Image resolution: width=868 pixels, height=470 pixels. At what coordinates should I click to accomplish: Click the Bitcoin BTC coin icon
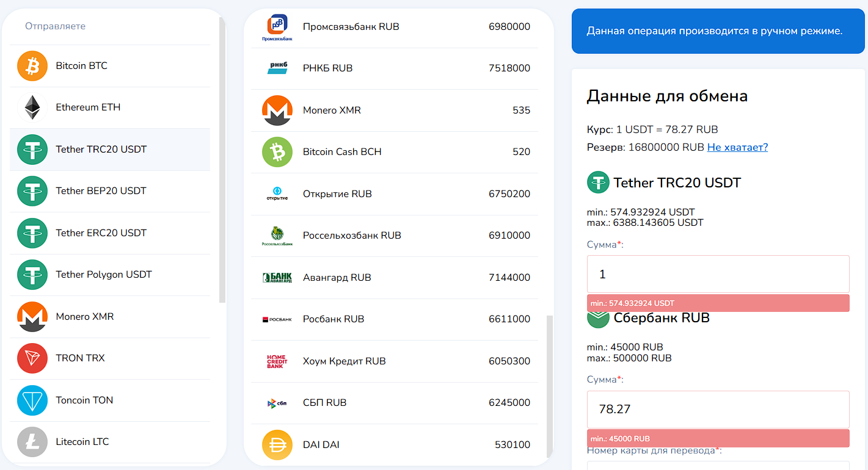32,66
